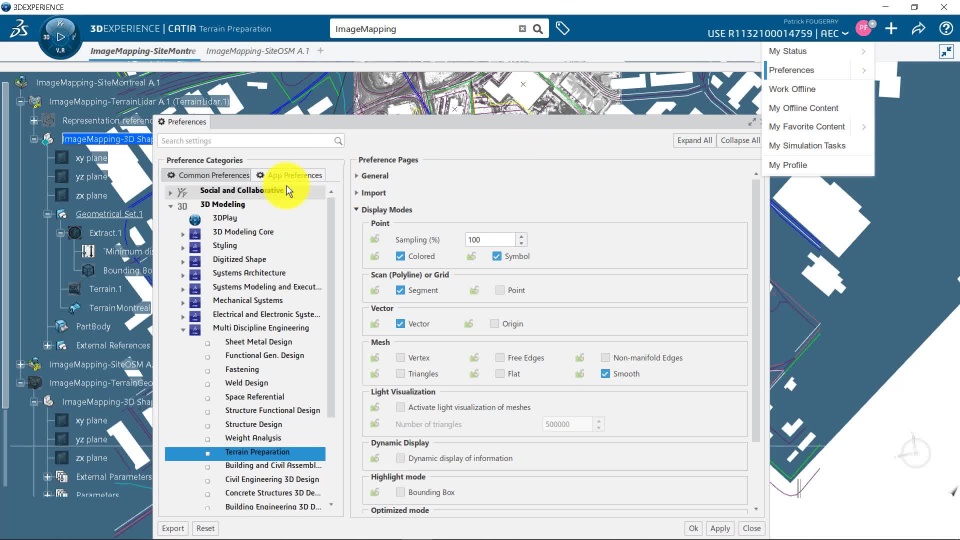The image size is (960, 540).
Task: Click the Search settings input field
Action: pyautogui.click(x=251, y=141)
